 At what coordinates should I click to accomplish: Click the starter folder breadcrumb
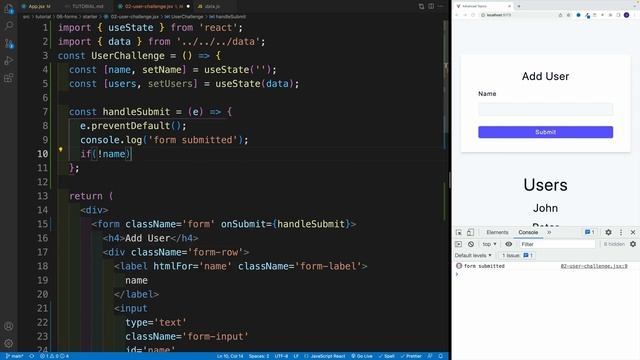click(90, 17)
